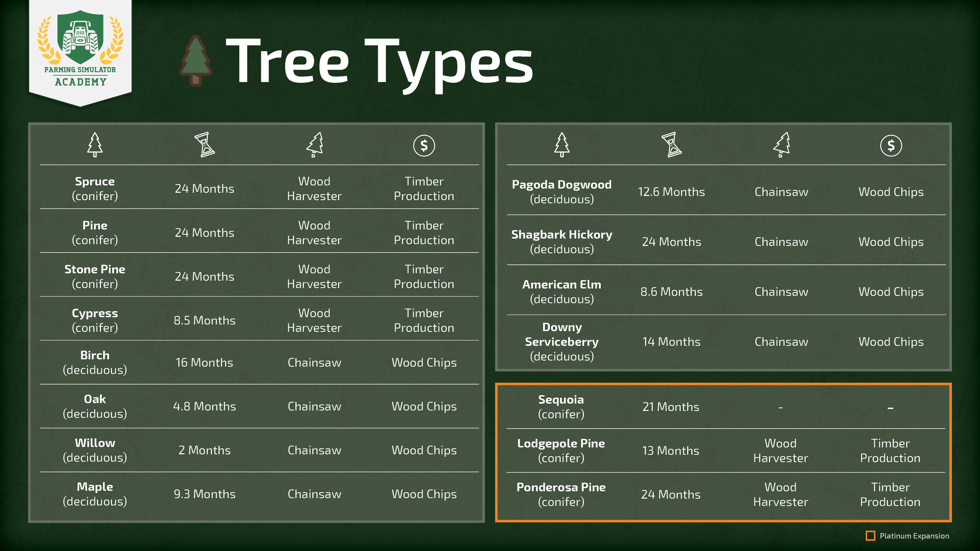
Task: Select the Pagoda Dogwood row name
Action: point(562,192)
